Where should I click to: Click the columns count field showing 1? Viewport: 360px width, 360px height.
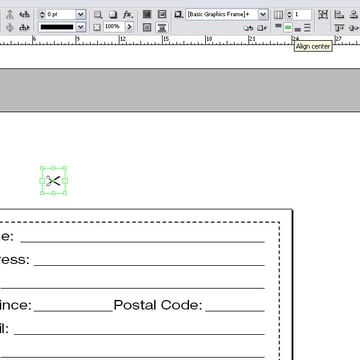[302, 15]
